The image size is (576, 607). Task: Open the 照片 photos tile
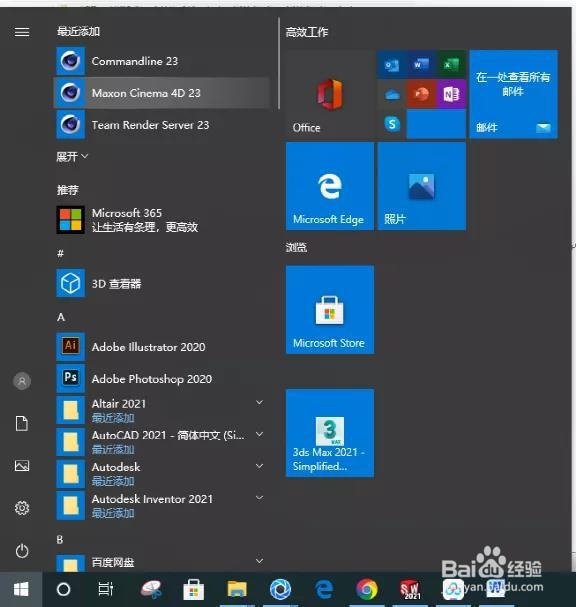coord(422,186)
